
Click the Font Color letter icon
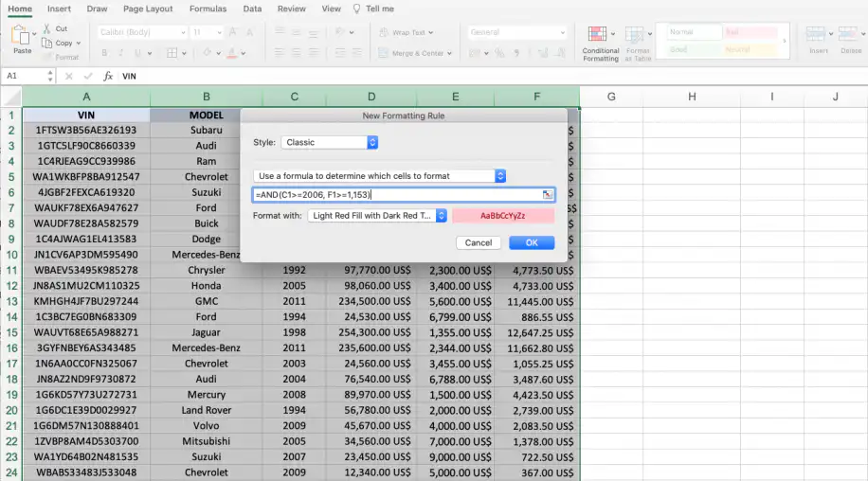click(x=232, y=53)
